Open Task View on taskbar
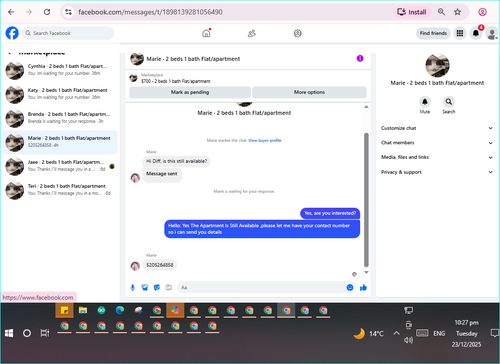The image size is (500, 364). pos(45,333)
